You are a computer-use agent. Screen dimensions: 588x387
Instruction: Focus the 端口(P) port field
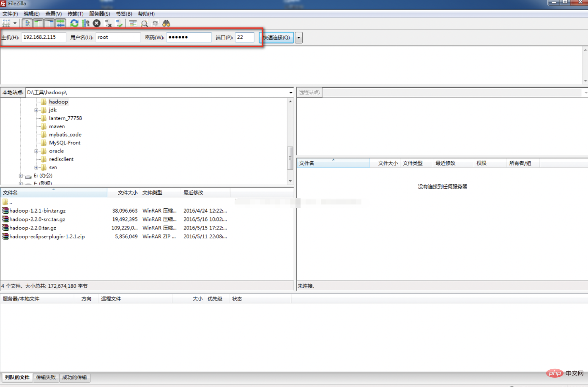245,37
